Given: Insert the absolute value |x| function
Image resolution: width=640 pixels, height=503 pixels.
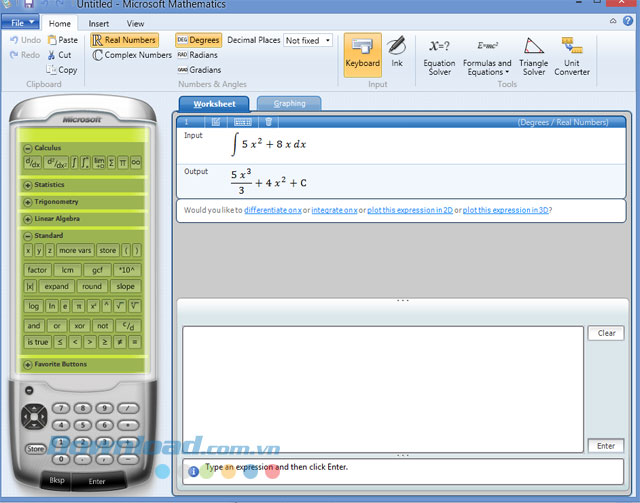Looking at the screenshot, I should tap(30, 286).
